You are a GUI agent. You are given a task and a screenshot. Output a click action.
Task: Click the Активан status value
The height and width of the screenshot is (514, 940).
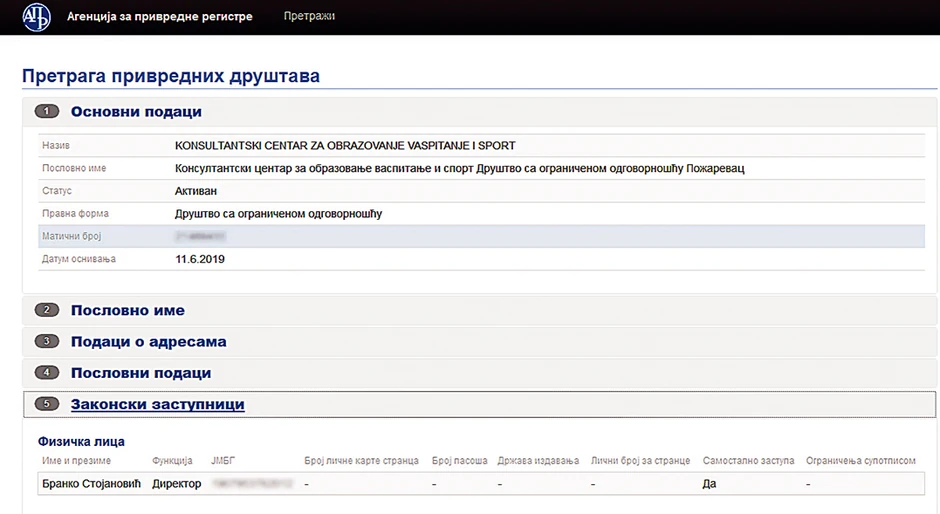click(195, 190)
